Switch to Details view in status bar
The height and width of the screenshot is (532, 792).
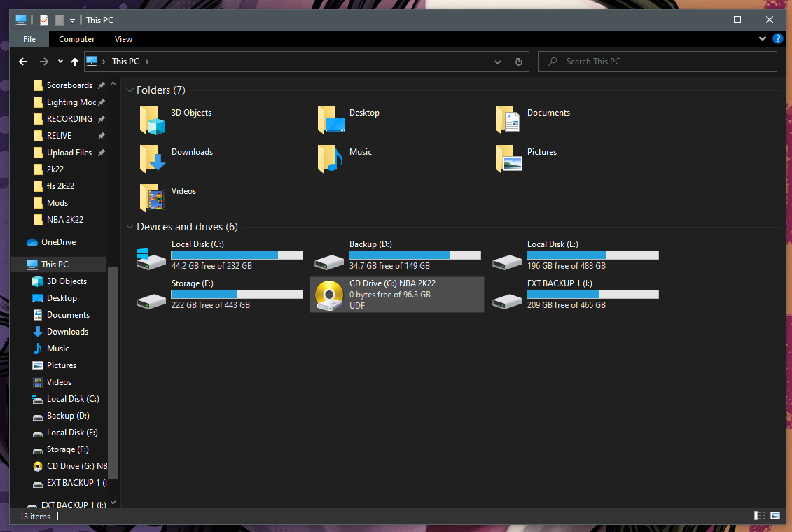[x=759, y=516]
